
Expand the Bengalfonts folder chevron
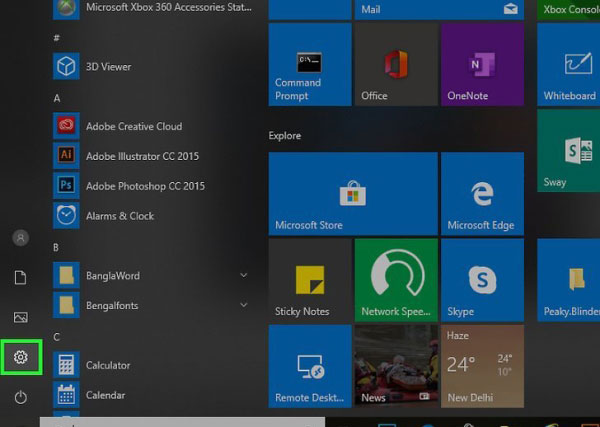pyautogui.click(x=243, y=305)
